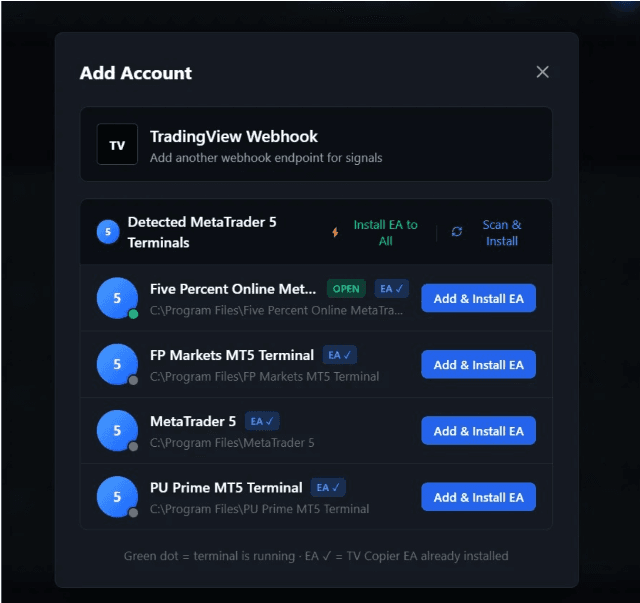Click EA check badge for Five Percent Online
Viewport: 640px width, 603px height.
click(x=391, y=289)
